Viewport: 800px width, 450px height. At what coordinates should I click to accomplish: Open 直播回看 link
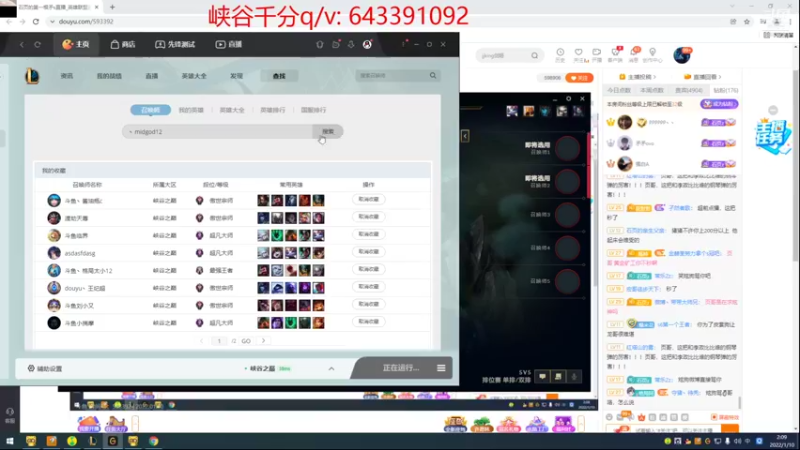(703, 77)
